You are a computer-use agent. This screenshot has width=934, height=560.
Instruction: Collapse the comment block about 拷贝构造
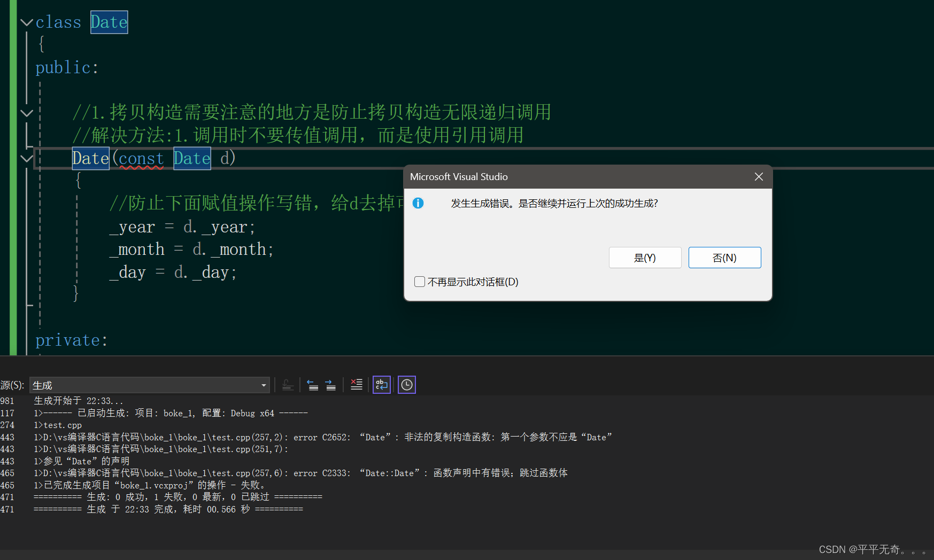tap(26, 113)
